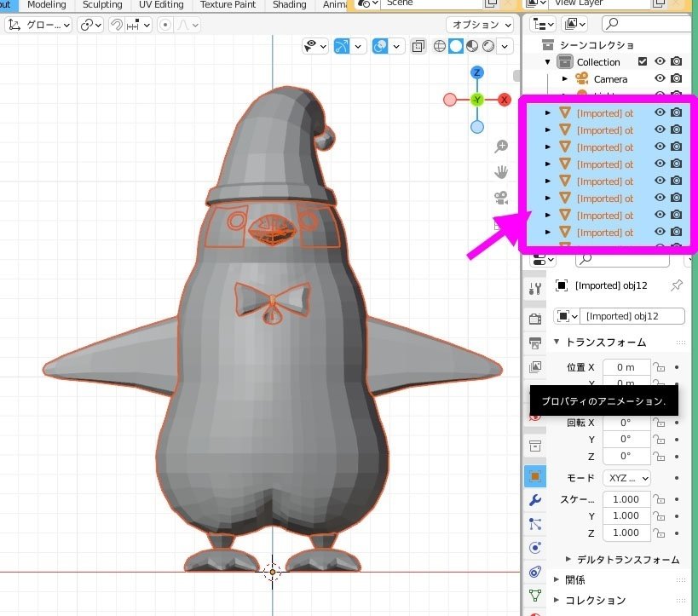Image resolution: width=698 pixels, height=616 pixels.
Task: Open the Particles properties tab icon
Action: point(535,524)
